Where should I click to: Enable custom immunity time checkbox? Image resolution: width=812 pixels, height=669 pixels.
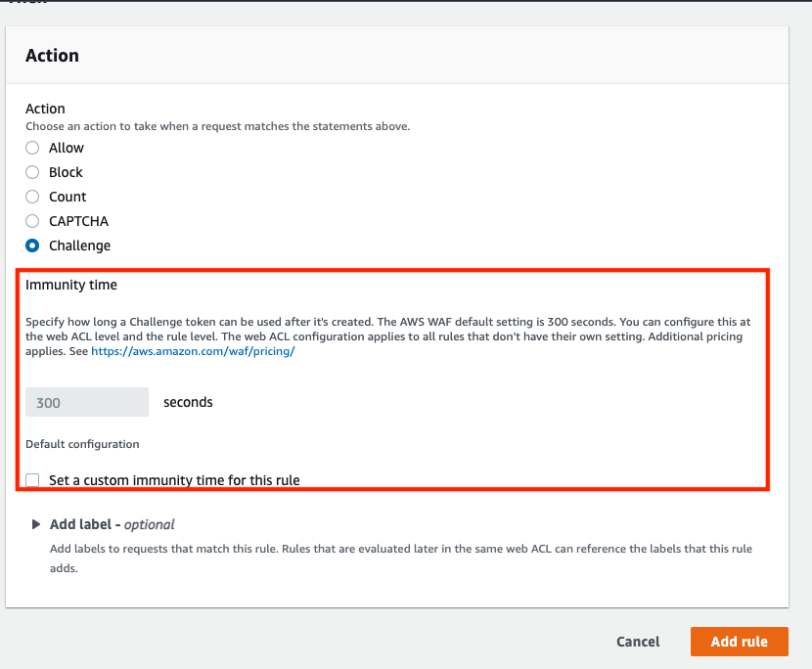pyautogui.click(x=32, y=480)
